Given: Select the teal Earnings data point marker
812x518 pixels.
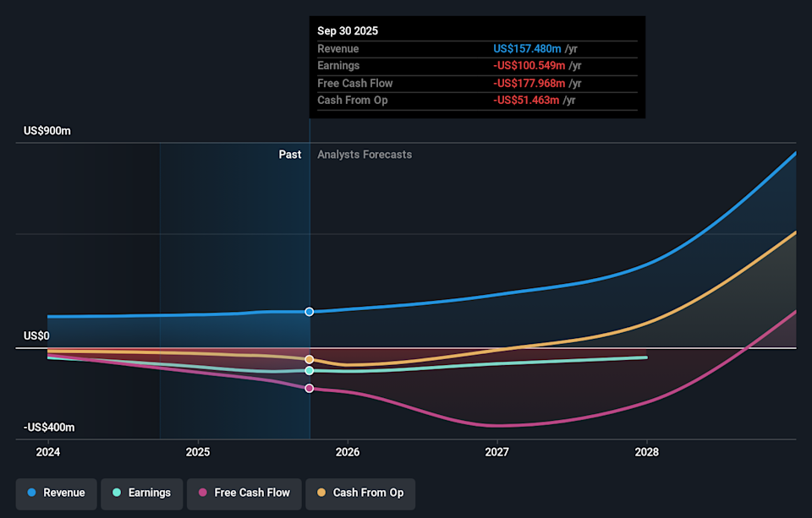Looking at the screenshot, I should pyautogui.click(x=310, y=371).
